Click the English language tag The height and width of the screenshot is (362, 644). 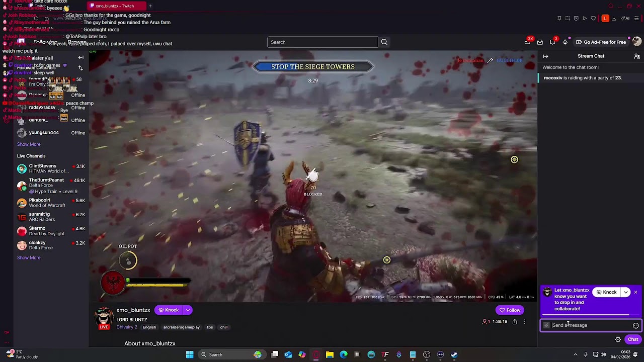149,327
